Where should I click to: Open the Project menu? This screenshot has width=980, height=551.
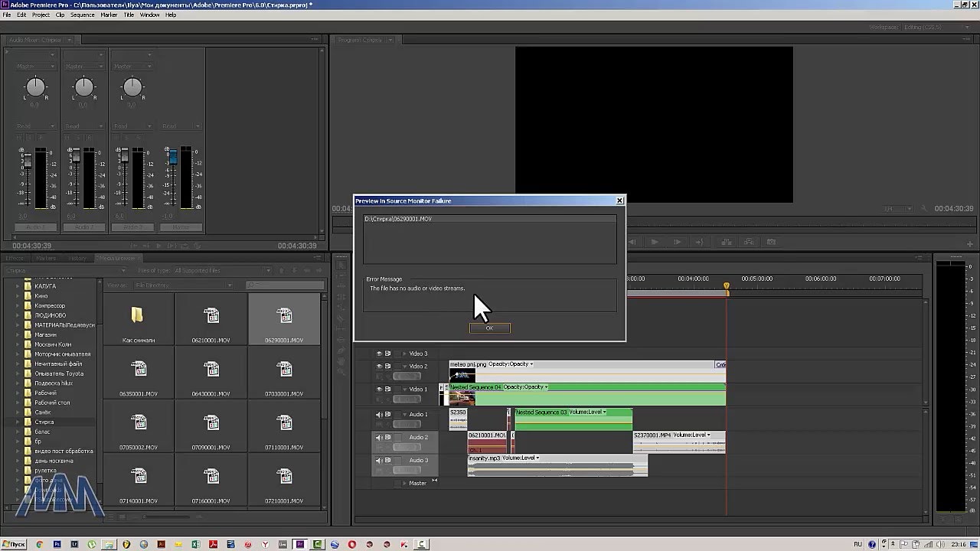click(41, 15)
